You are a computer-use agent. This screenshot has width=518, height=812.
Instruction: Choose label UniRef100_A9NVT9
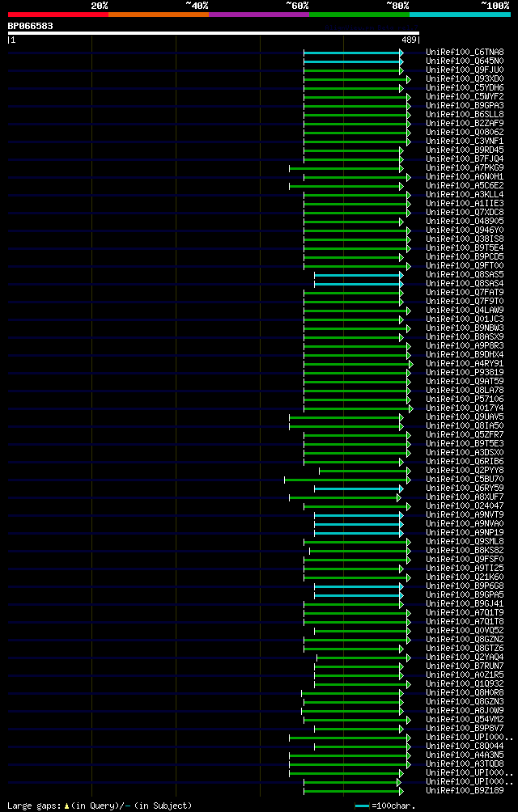pyautogui.click(x=464, y=514)
